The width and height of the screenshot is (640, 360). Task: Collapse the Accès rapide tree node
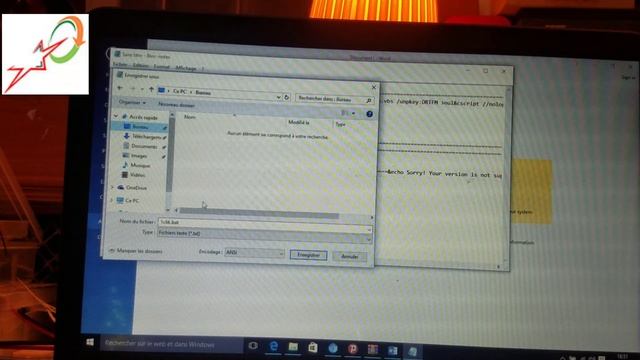[116, 116]
